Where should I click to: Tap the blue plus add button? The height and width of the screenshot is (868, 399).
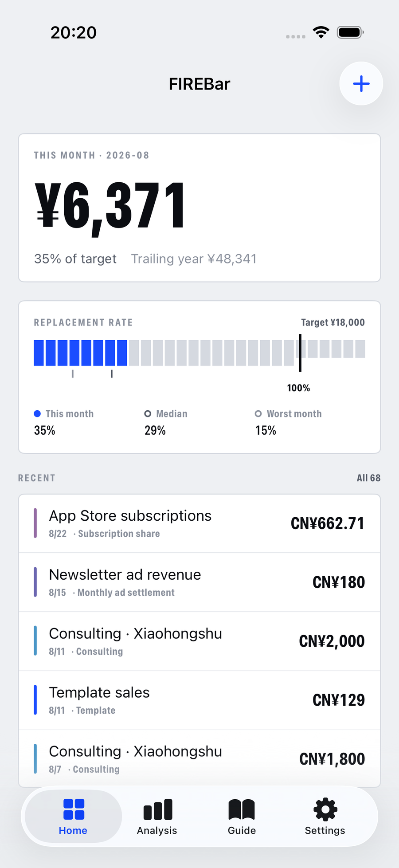[x=361, y=83]
